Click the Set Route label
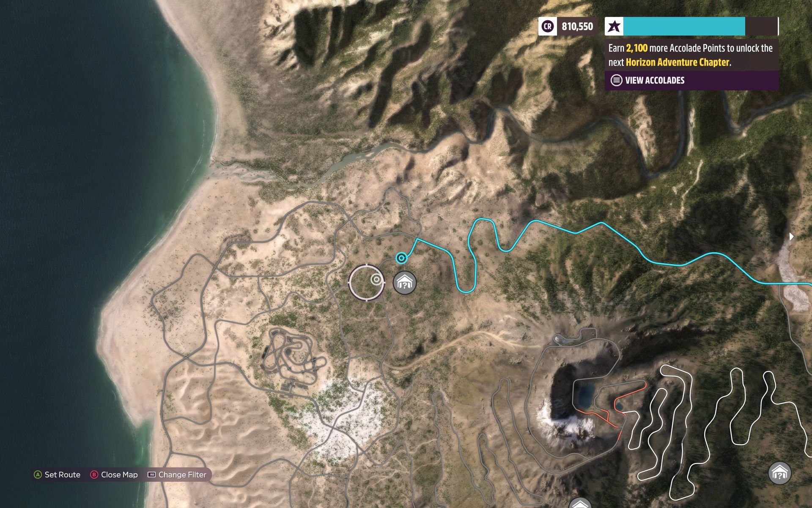Screen dimensions: 812x508 [x=63, y=475]
